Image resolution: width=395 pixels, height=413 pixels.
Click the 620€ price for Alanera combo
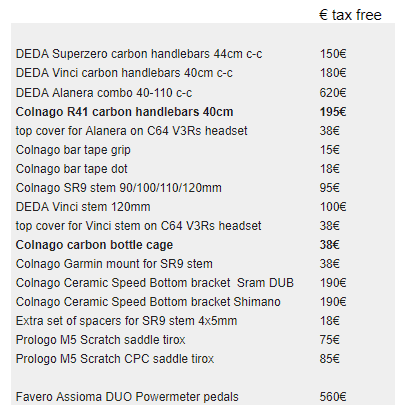click(333, 93)
